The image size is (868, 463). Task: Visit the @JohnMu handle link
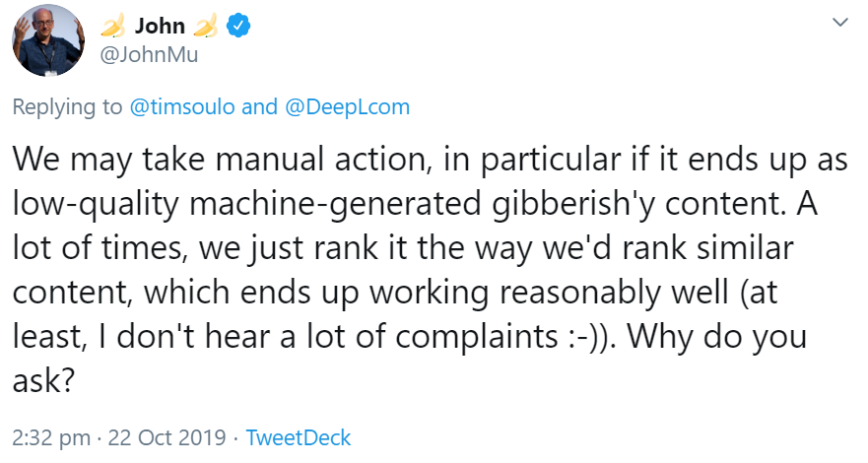148,55
